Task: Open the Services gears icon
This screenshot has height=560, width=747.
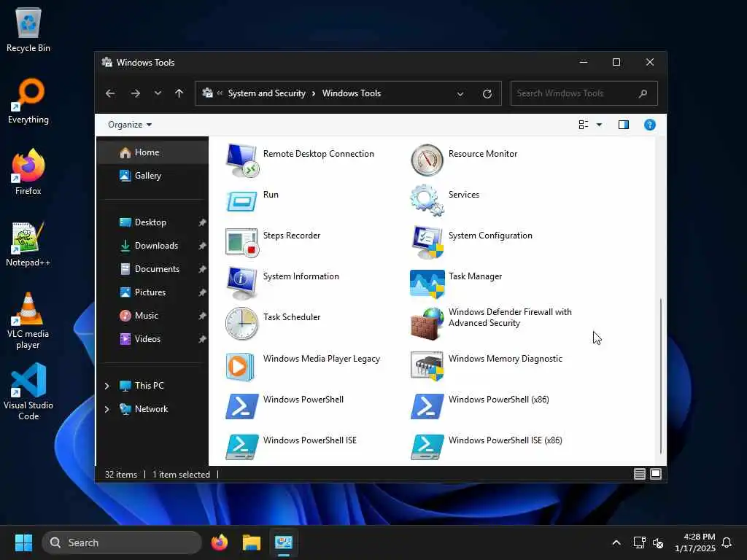Action: point(427,201)
